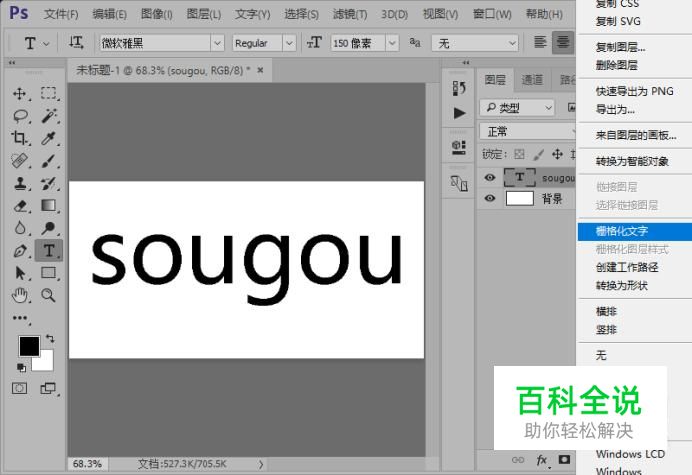Open the extra tools ellipsis menu
This screenshot has height=475, width=692.
pyautogui.click(x=19, y=318)
